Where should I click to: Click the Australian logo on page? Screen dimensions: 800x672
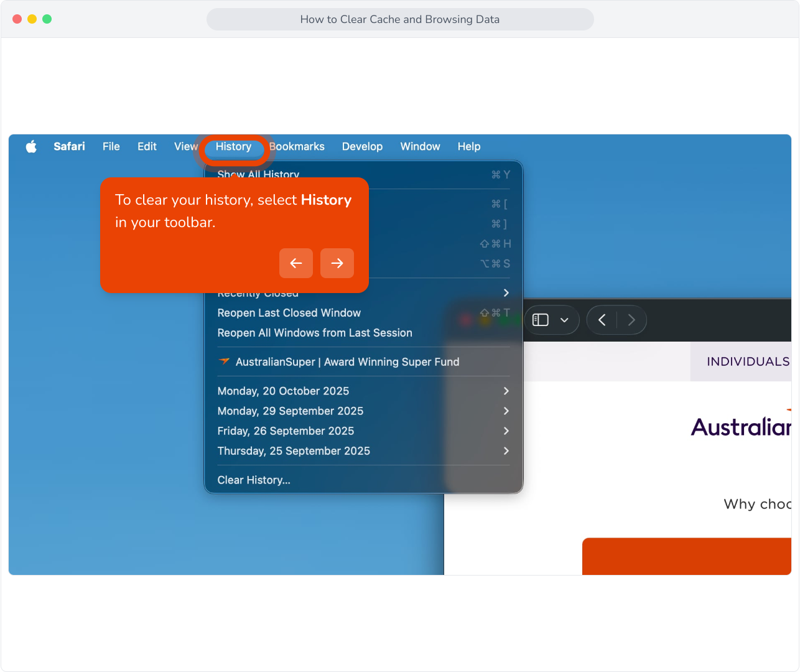741,426
